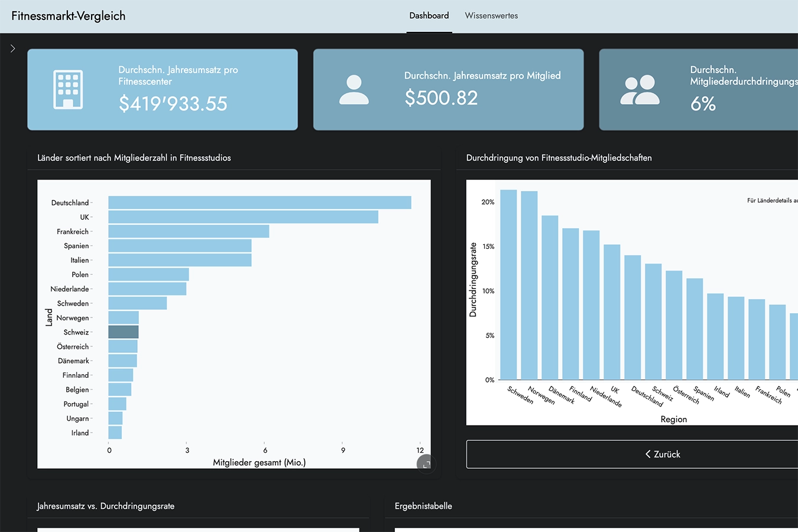Screen dimensions: 798x532
Task: Select the Schweden bar in penetration chart
Action: tap(508, 284)
